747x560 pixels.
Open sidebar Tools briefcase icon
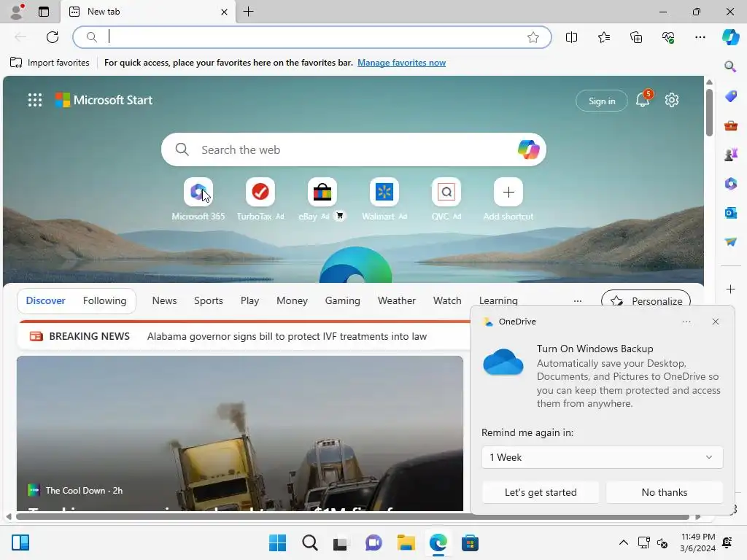coord(731,125)
